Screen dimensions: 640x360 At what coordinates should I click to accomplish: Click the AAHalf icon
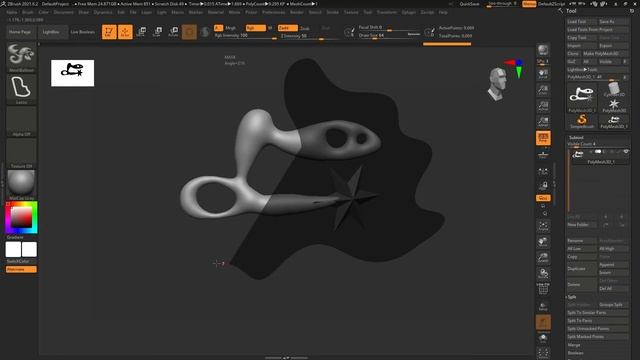(x=543, y=122)
